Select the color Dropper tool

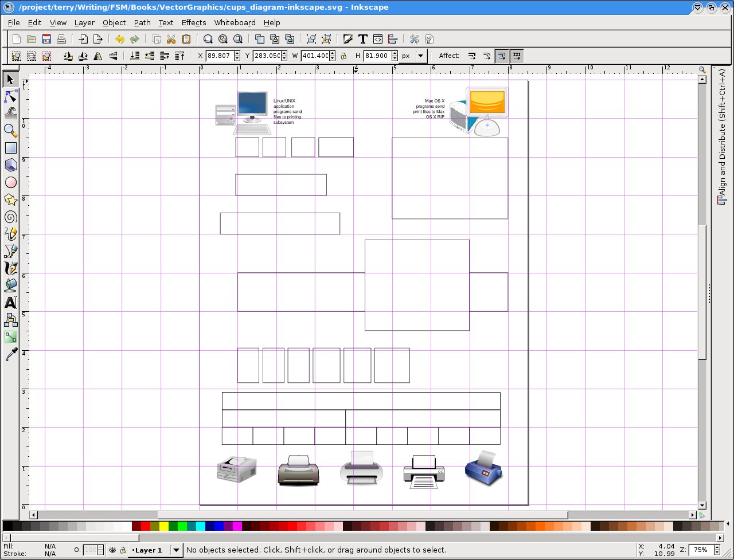tap(10, 354)
